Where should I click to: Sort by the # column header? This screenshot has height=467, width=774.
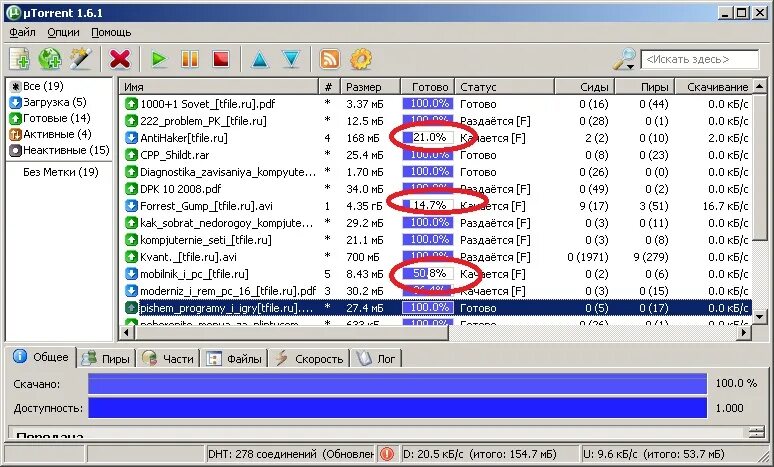(x=329, y=87)
